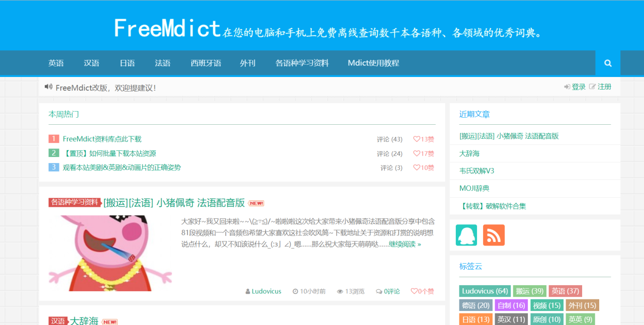Viewport: 644px width, 325px height.
Task: Select the 搬运 (39) tag
Action: click(530, 291)
